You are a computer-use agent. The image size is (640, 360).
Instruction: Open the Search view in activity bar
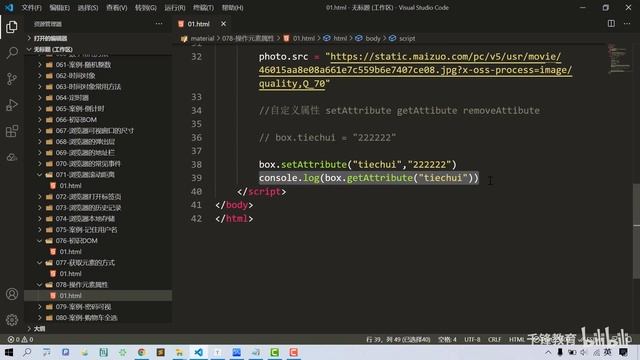(12, 53)
